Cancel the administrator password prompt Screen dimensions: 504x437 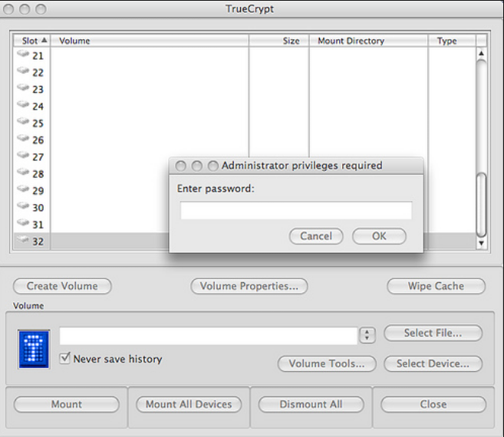(316, 236)
